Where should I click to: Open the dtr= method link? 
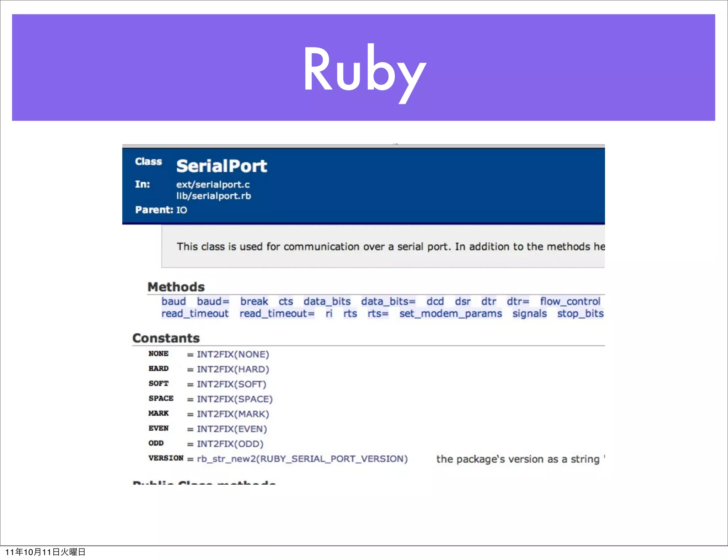(518, 301)
